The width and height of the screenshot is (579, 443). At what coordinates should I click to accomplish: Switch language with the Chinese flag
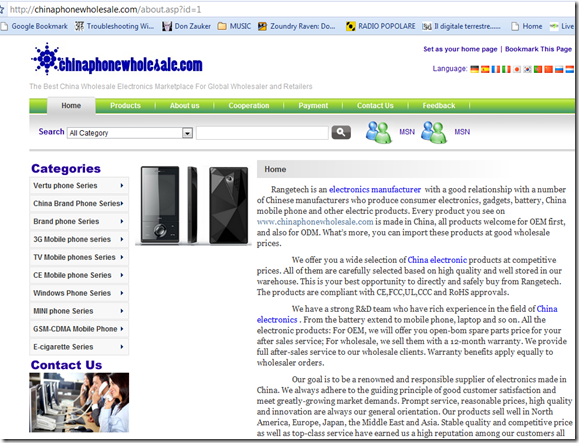click(549, 69)
